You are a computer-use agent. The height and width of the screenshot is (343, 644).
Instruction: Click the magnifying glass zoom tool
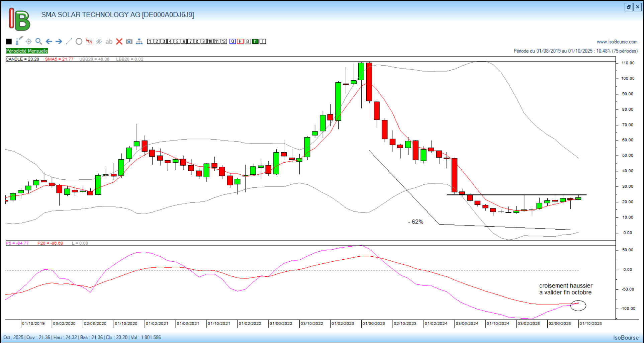[39, 41]
